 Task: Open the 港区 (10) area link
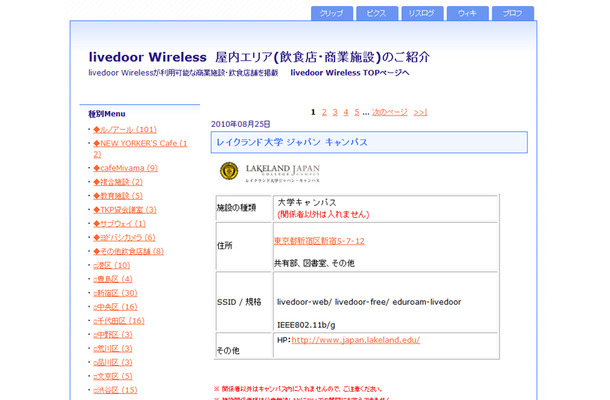click(x=112, y=265)
